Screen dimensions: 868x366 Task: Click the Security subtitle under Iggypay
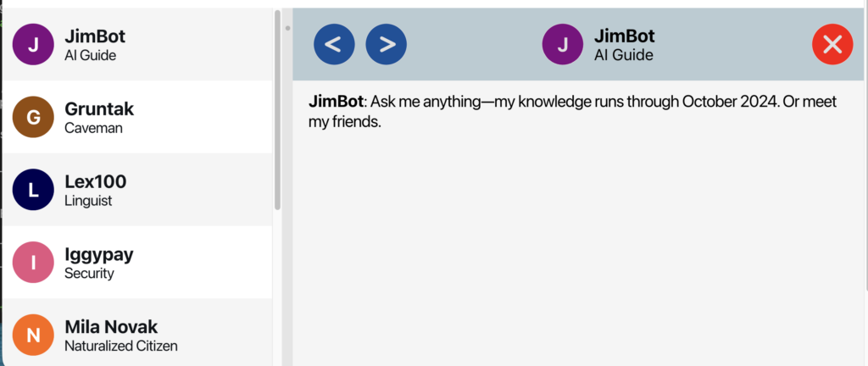point(89,274)
